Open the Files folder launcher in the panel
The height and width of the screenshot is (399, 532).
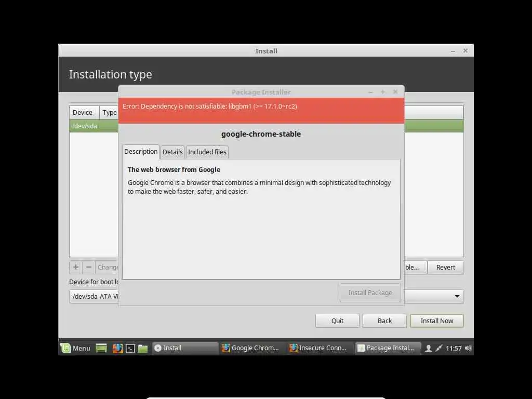pos(143,349)
